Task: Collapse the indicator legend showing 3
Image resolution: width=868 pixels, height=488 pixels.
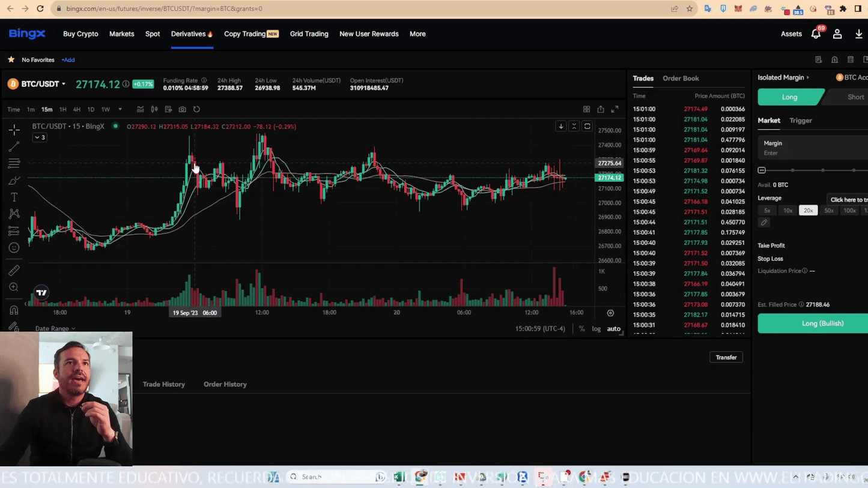Action: [x=39, y=137]
